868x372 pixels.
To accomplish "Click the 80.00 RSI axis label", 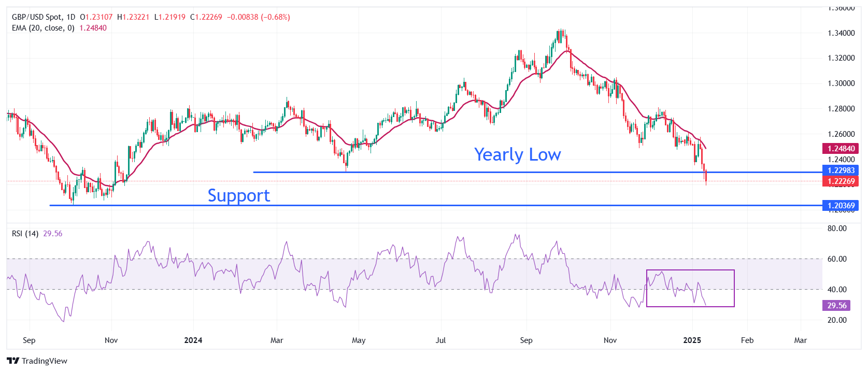I will click(837, 228).
